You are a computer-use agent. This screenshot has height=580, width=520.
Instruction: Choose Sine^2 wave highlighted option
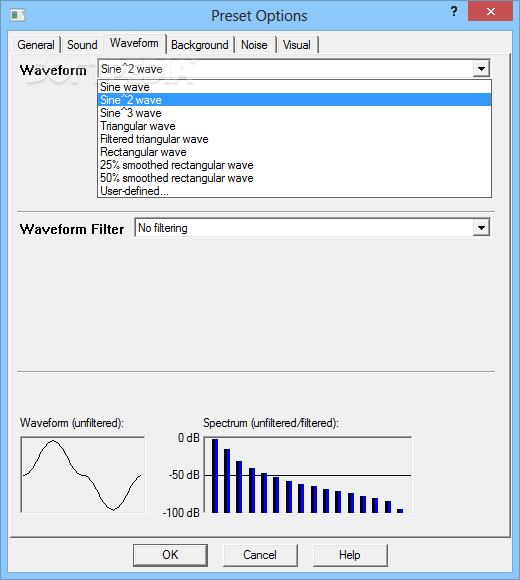click(x=294, y=100)
